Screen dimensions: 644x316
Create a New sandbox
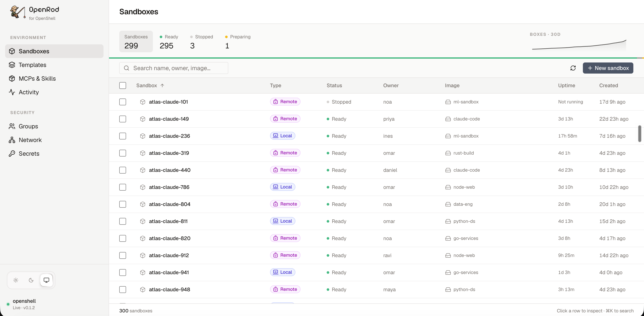pyautogui.click(x=608, y=68)
